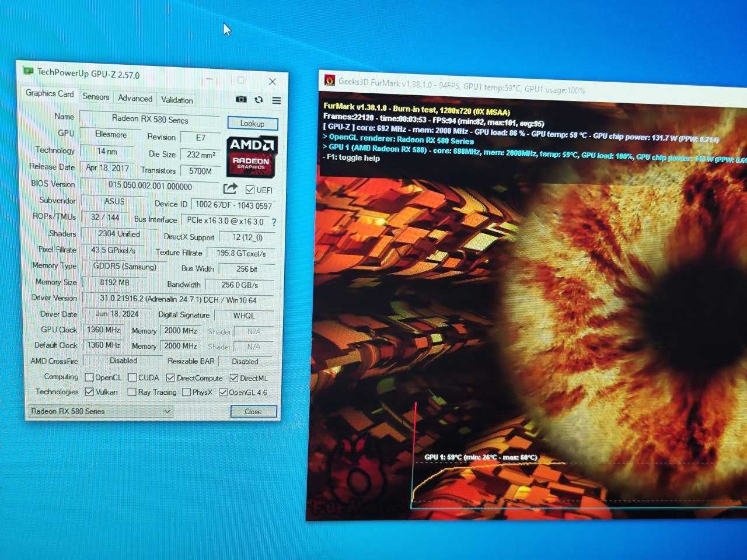
Task: Click the FurMark title bar app icon
Action: [330, 80]
